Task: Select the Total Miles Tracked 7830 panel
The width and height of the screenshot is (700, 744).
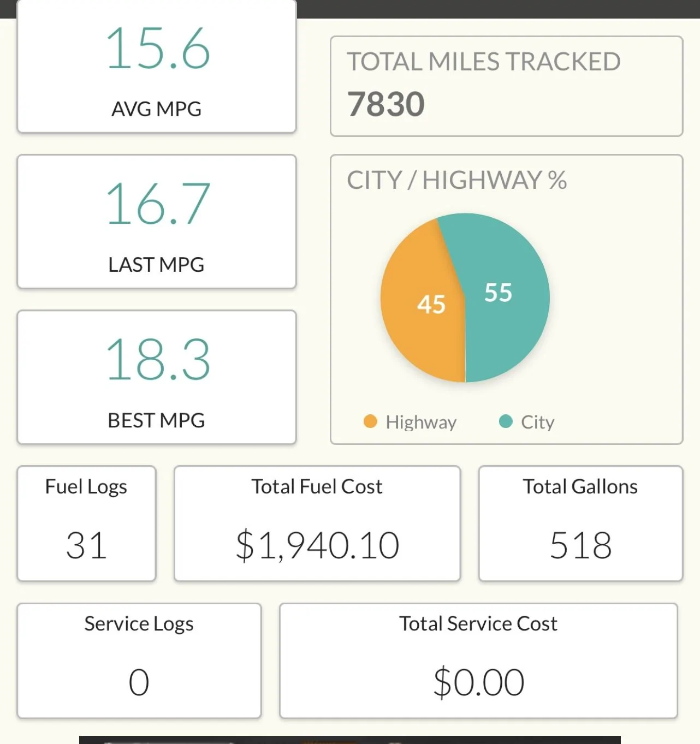Action: tap(506, 86)
